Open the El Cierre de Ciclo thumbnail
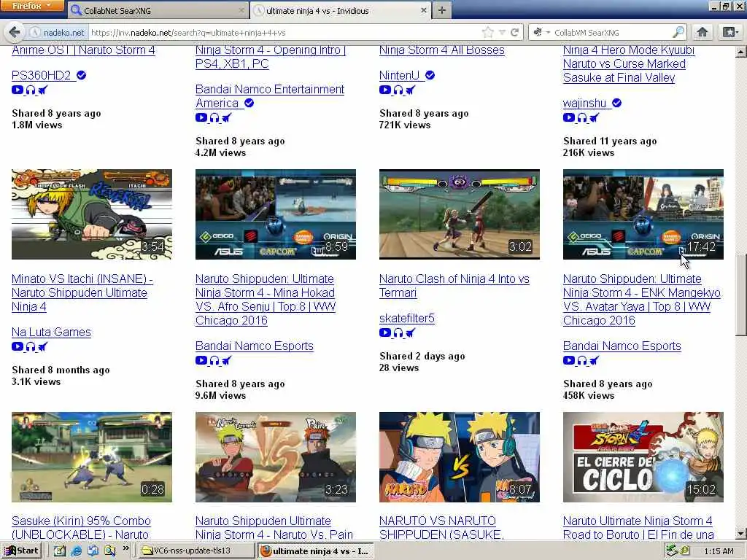This screenshot has height=560, width=747. tap(643, 457)
